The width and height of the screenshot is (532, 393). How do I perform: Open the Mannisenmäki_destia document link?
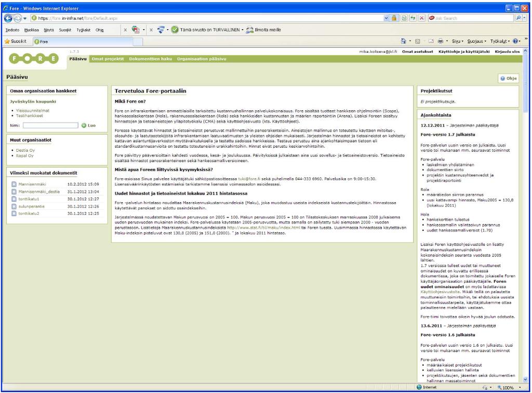tap(39, 192)
